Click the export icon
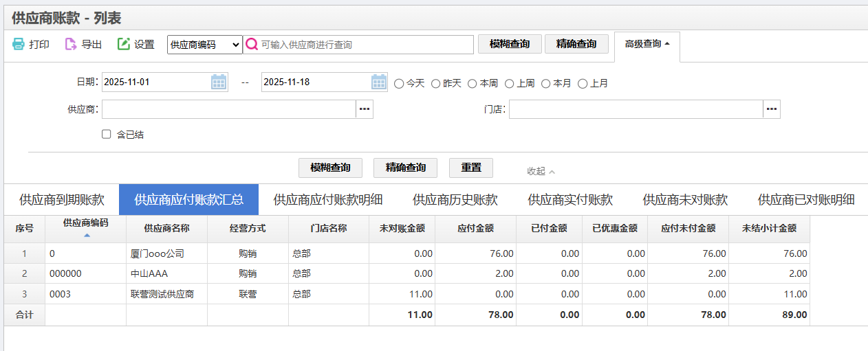Viewport: 868px width, 351px height. (71, 44)
